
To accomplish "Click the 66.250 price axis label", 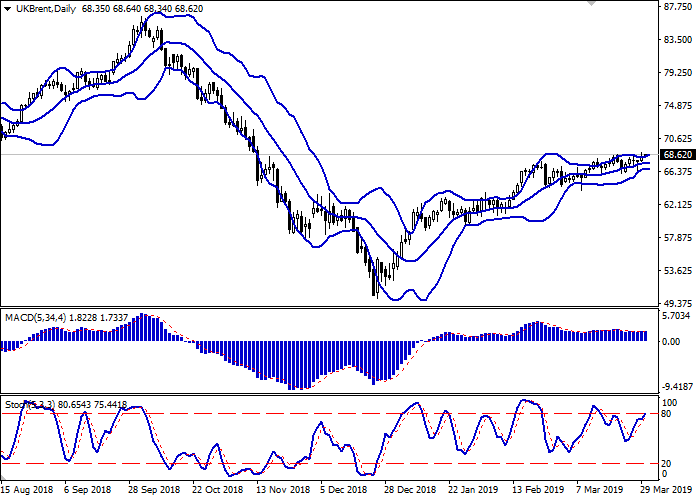I will (x=676, y=172).
